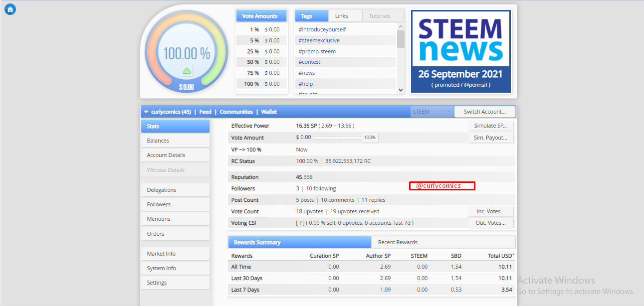Click the Simulate SP button
Screen dimensions: 644x306
point(490,126)
